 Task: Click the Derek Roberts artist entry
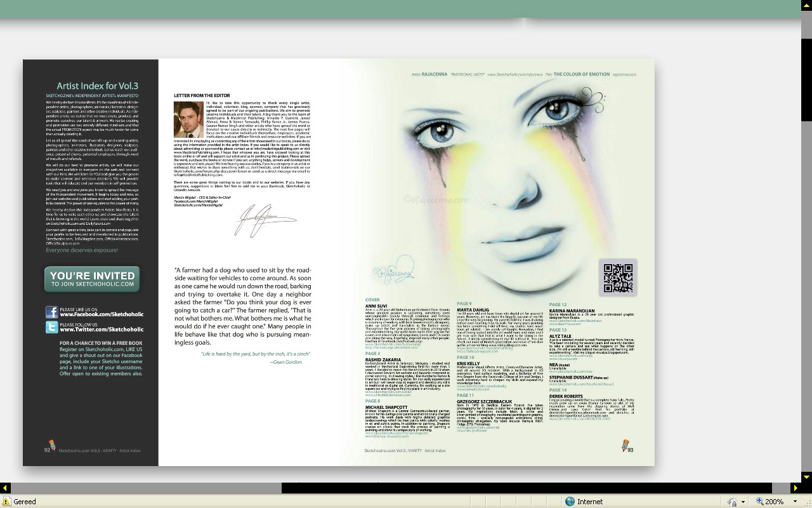[x=566, y=396]
